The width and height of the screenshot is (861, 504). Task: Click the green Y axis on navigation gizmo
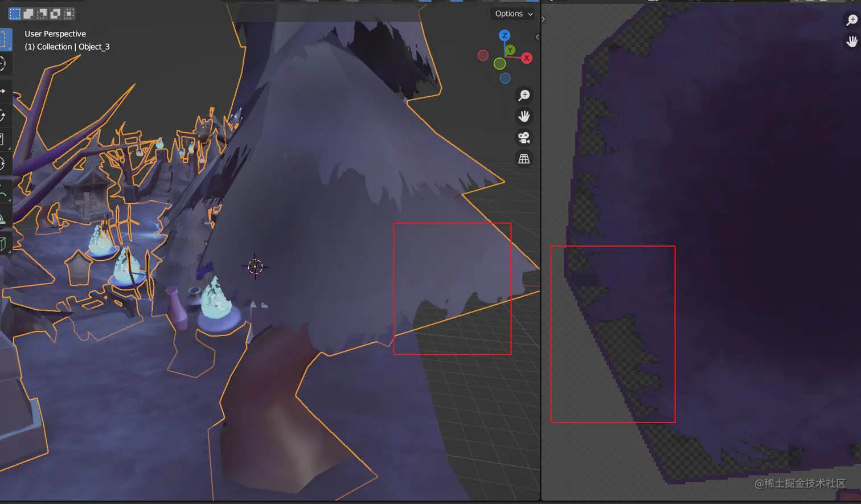(x=510, y=50)
